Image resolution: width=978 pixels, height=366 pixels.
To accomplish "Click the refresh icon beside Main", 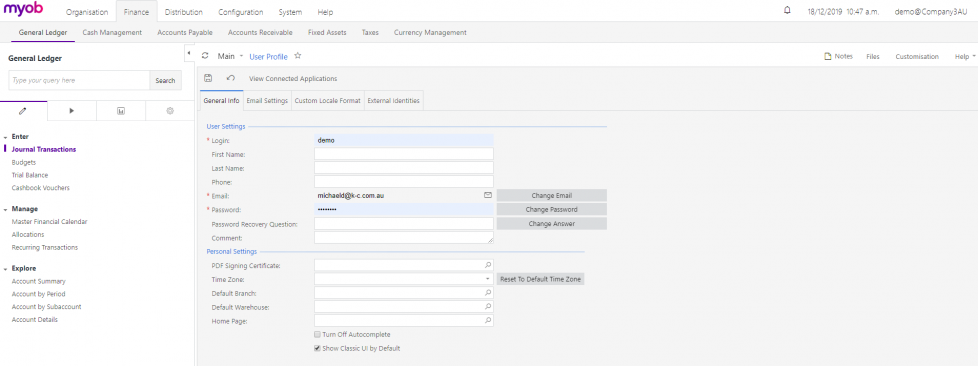I will click(205, 56).
